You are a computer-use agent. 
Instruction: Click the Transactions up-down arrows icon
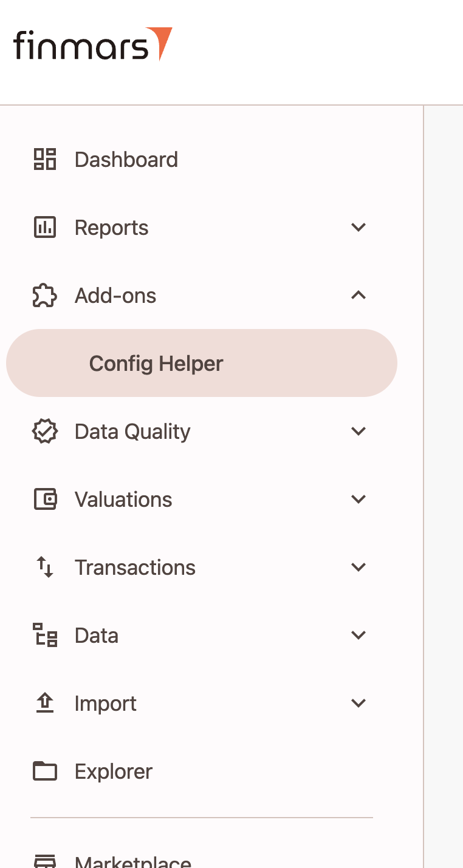pyautogui.click(x=44, y=568)
